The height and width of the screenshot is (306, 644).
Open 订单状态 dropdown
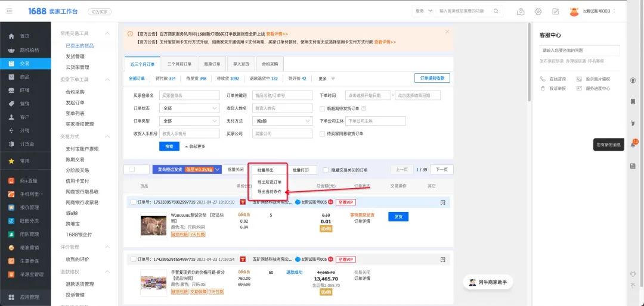[190, 108]
